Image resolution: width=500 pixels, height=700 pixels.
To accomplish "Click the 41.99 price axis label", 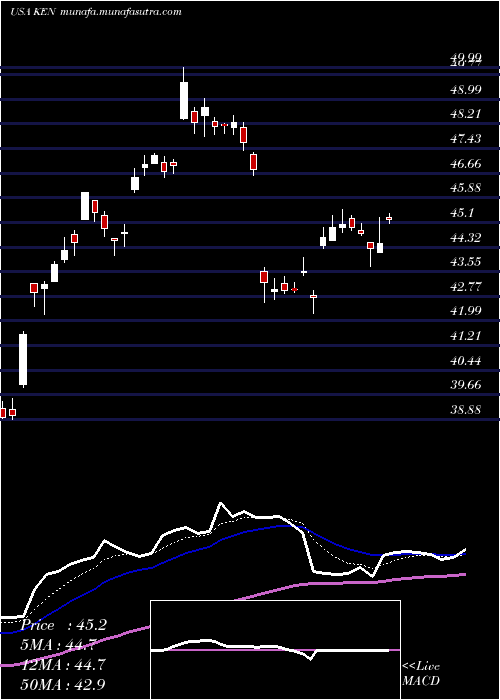I will pos(467,311).
